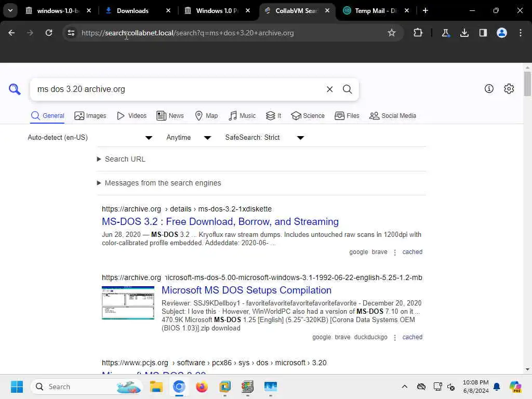
Task: Select the Files search category
Action: pyautogui.click(x=347, y=116)
